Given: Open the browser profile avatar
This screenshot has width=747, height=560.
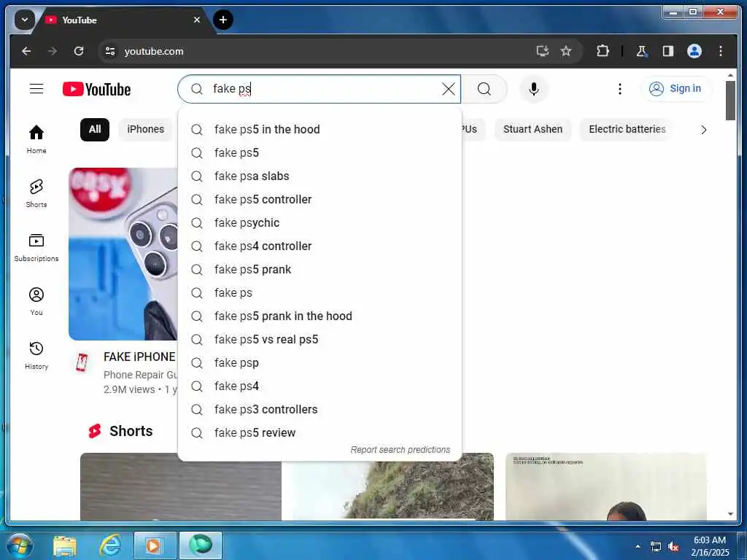Looking at the screenshot, I should (694, 51).
